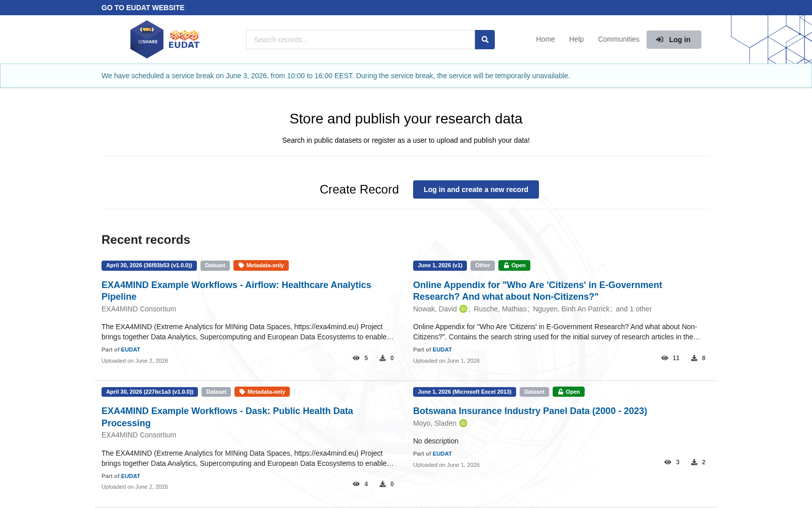
Task: Open EXA4MIND Dask Public Health Data Processing record
Action: click(227, 417)
